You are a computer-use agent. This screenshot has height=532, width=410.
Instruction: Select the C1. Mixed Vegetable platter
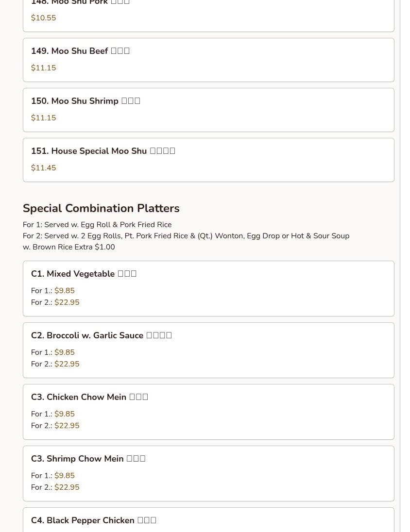208,288
